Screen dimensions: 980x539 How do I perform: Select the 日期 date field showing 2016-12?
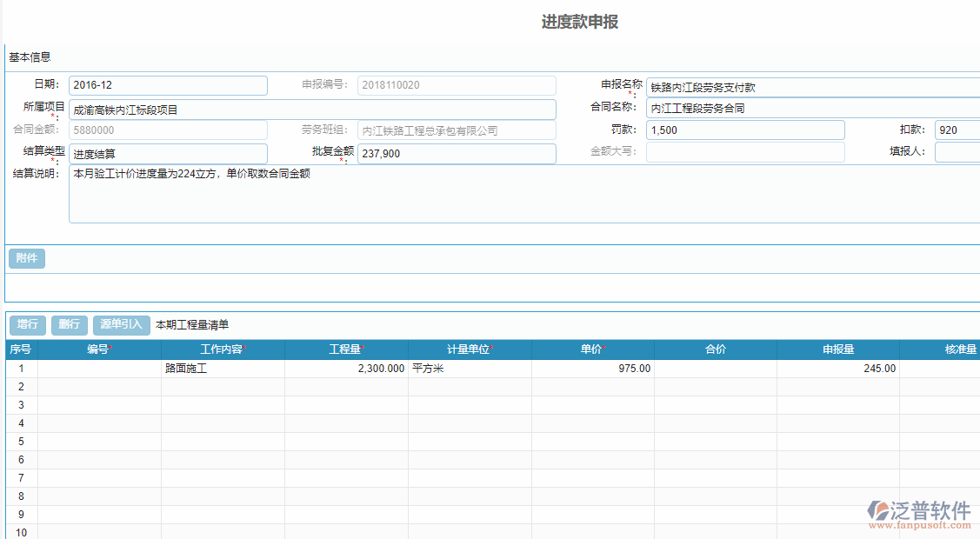[167, 85]
